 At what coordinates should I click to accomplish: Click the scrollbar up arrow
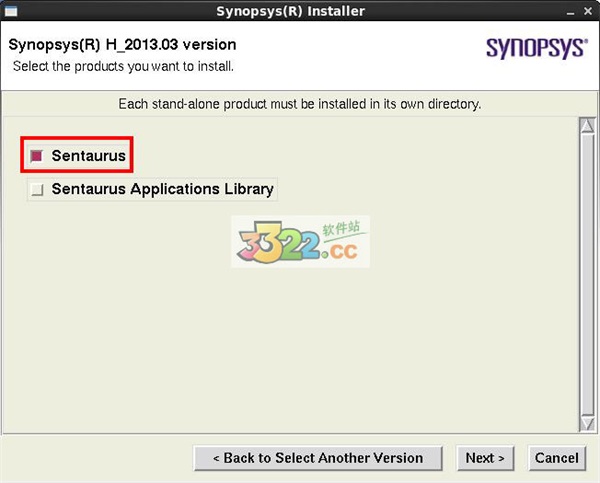point(587,126)
